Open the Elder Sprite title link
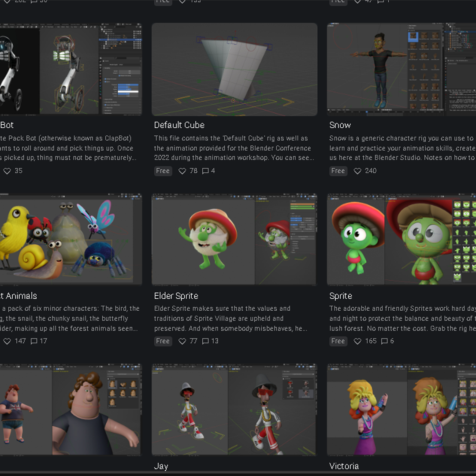The width and height of the screenshot is (476, 476). (176, 296)
